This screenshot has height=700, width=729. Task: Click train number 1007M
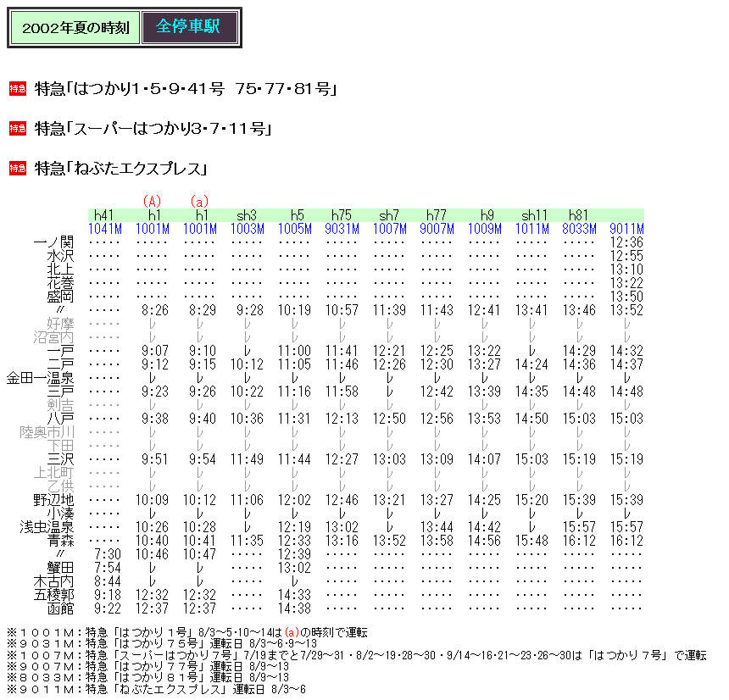click(390, 229)
